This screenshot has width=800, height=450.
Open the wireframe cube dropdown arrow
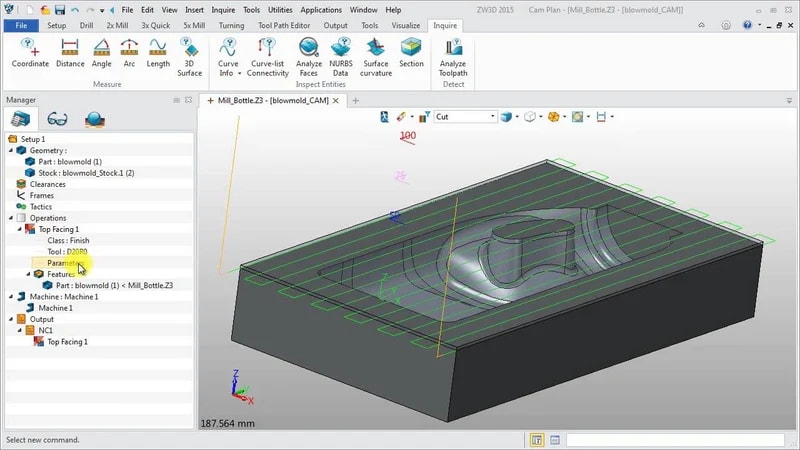click(541, 117)
